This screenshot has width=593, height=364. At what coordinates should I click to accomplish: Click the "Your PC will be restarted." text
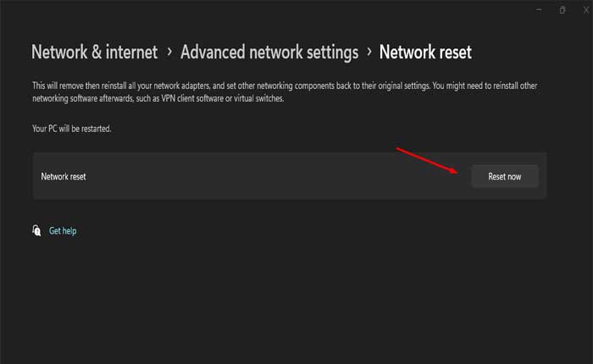(71, 129)
